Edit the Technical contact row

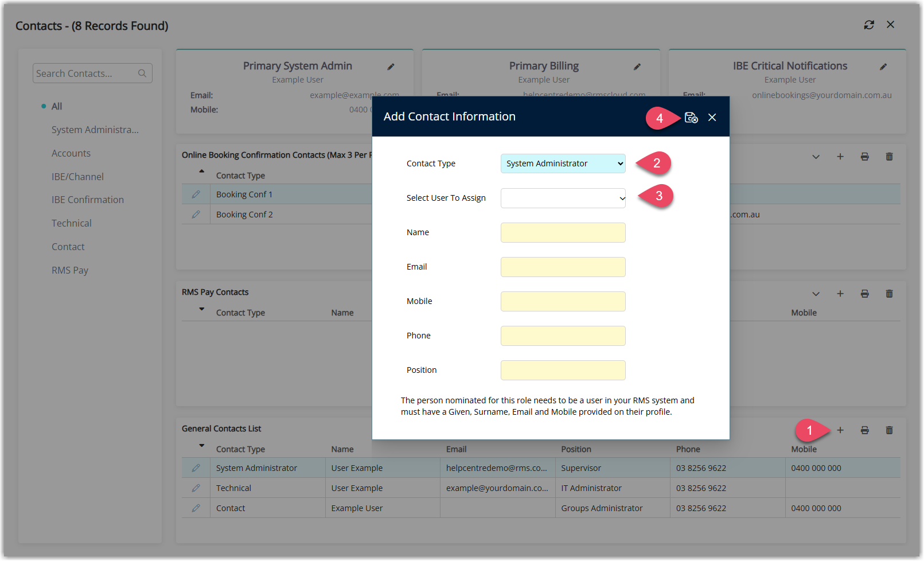pyautogui.click(x=196, y=488)
